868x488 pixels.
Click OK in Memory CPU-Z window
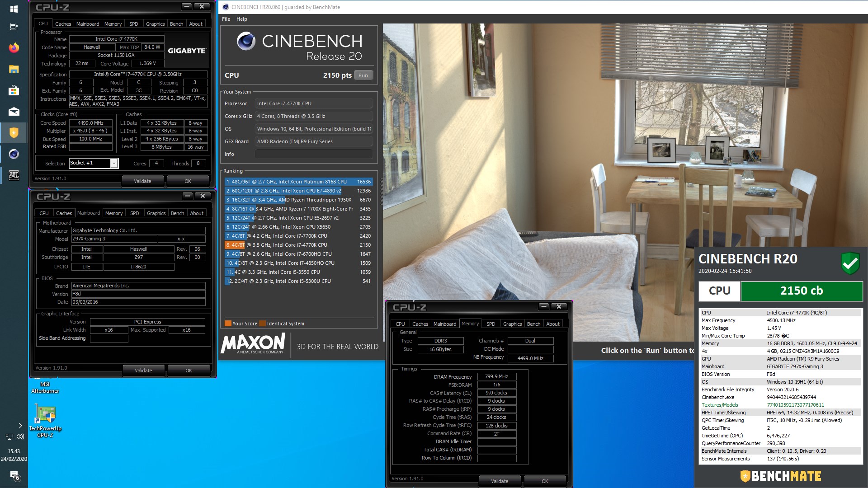545,481
